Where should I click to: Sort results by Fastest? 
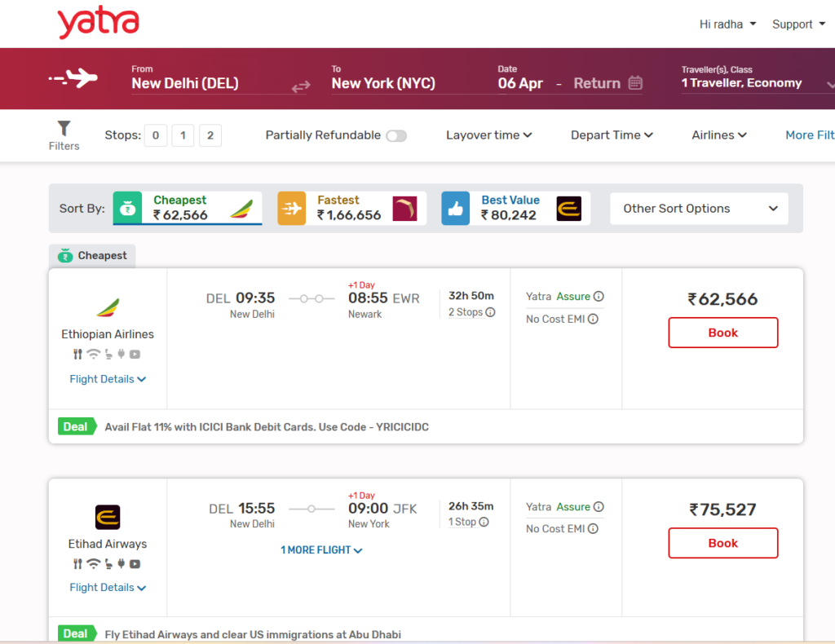pos(352,208)
